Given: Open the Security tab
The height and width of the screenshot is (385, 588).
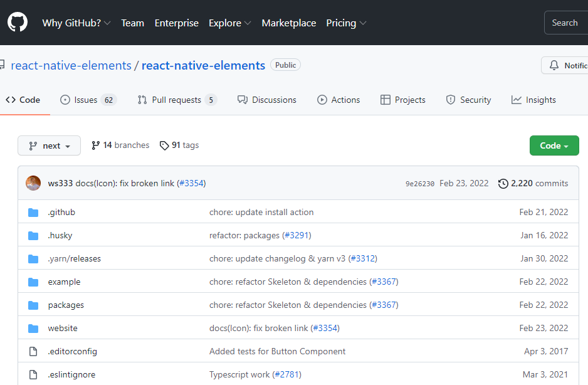Looking at the screenshot, I should (468, 100).
